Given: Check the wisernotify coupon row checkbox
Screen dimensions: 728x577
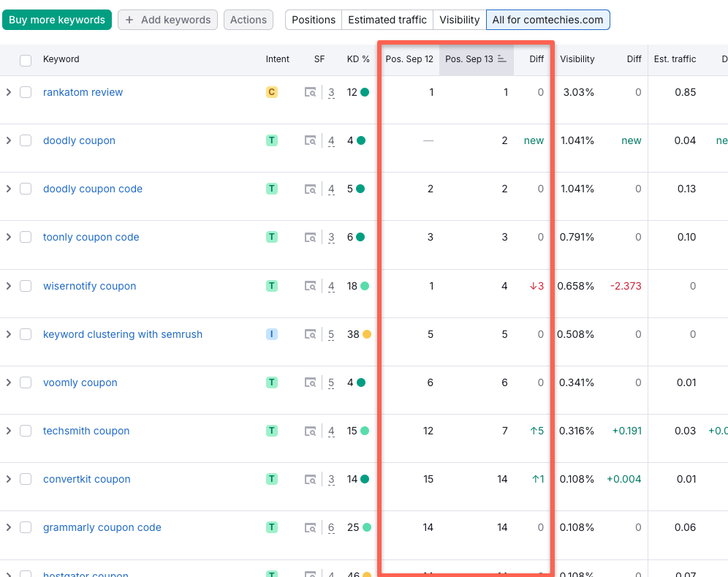Looking at the screenshot, I should [x=26, y=286].
